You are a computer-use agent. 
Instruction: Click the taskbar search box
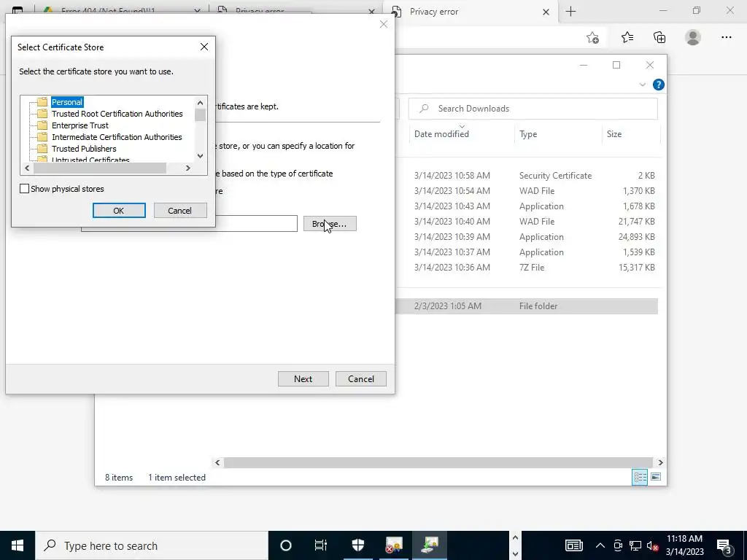(x=152, y=545)
